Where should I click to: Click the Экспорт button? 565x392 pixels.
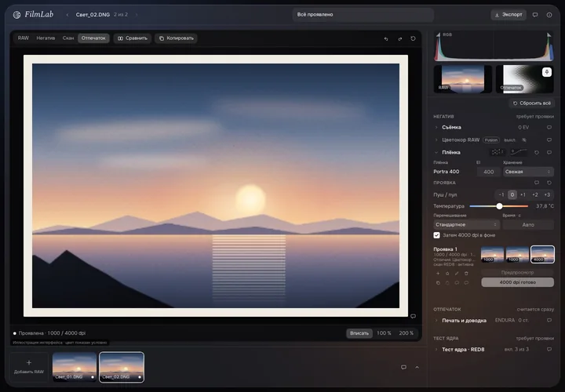coord(508,15)
